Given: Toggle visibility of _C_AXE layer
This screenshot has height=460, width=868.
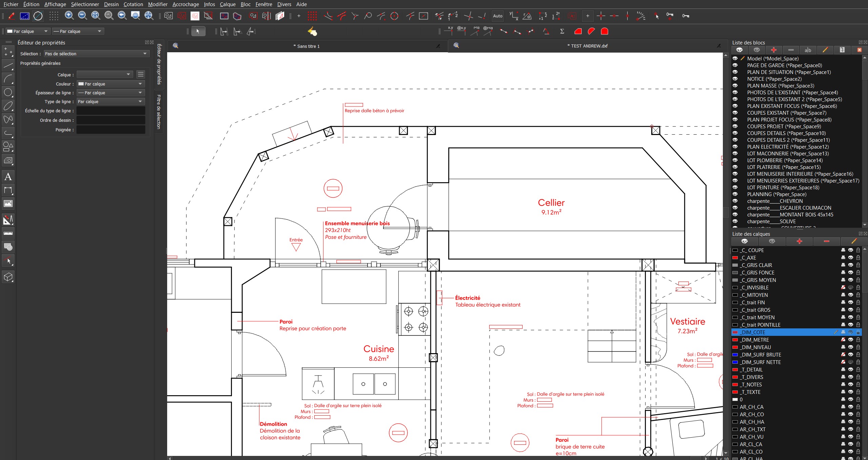Looking at the screenshot, I should point(850,257).
